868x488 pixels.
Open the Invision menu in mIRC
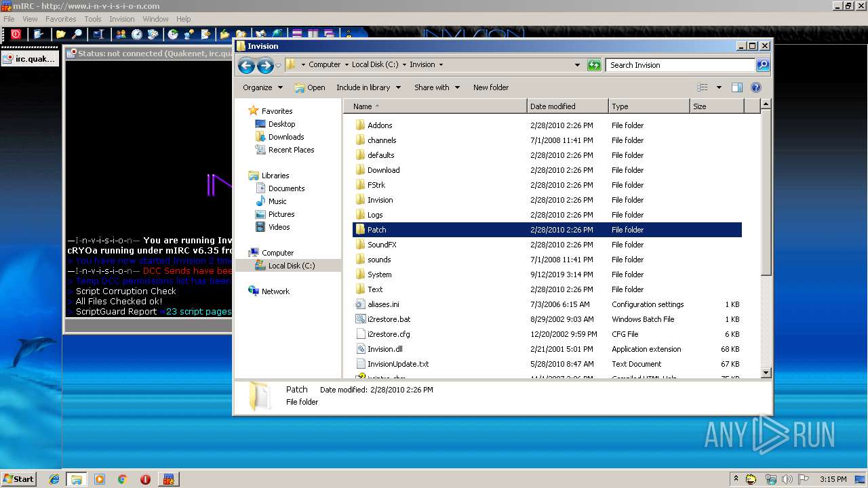[x=122, y=19]
